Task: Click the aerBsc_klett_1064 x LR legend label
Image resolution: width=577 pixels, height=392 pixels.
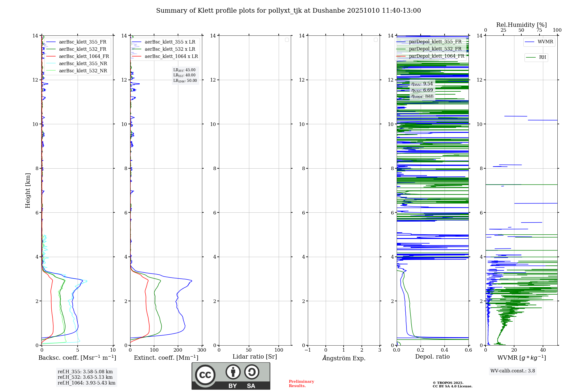Action: pos(171,56)
